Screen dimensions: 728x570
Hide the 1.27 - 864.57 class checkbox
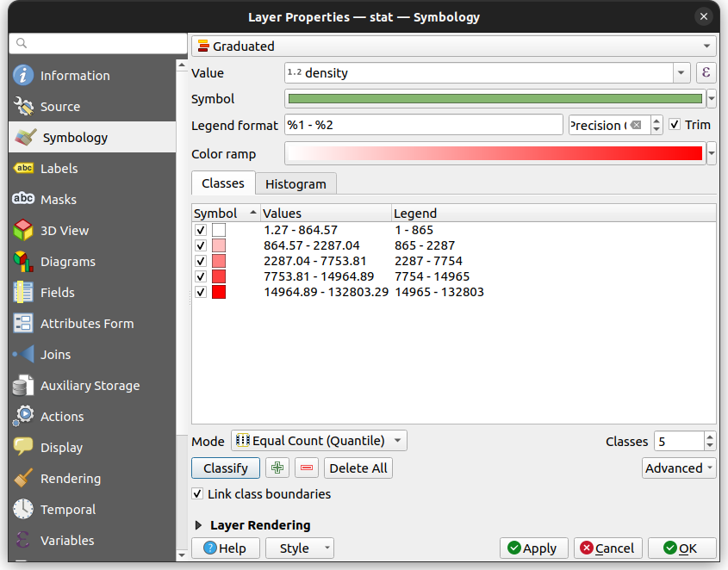201,230
